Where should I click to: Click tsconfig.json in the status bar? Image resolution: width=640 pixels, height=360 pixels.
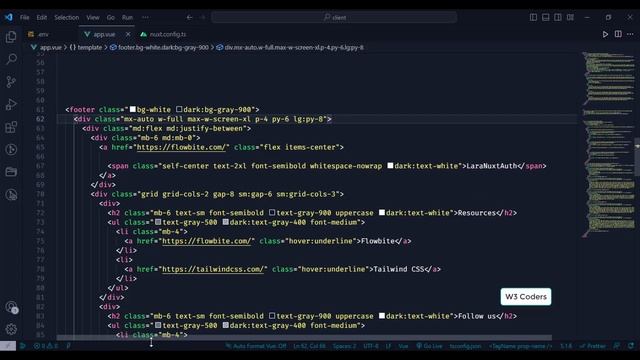click(x=465, y=346)
